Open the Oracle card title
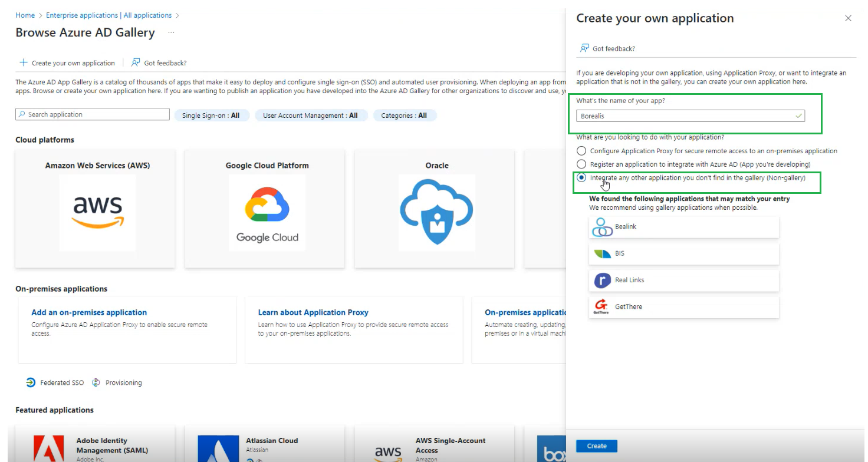 (x=437, y=166)
